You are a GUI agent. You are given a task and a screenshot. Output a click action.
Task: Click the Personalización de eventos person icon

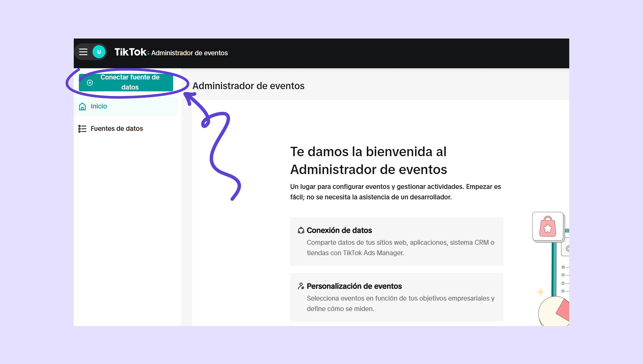301,286
